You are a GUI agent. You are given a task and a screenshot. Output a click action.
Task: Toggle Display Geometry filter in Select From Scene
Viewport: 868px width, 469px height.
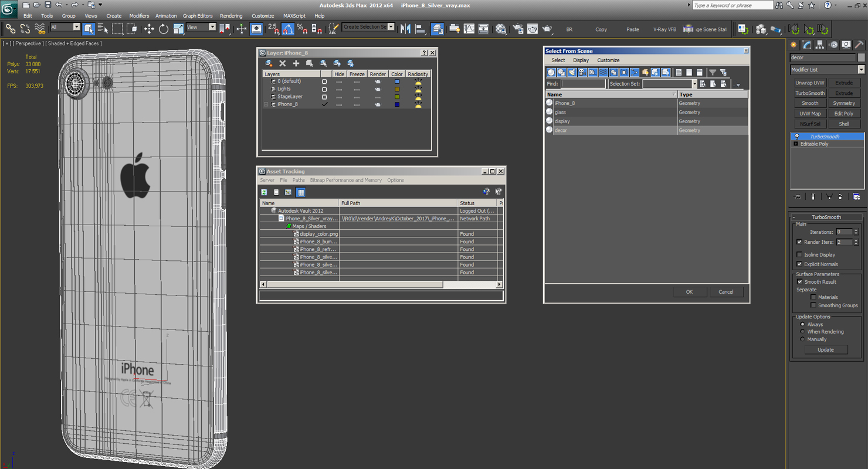(x=551, y=72)
